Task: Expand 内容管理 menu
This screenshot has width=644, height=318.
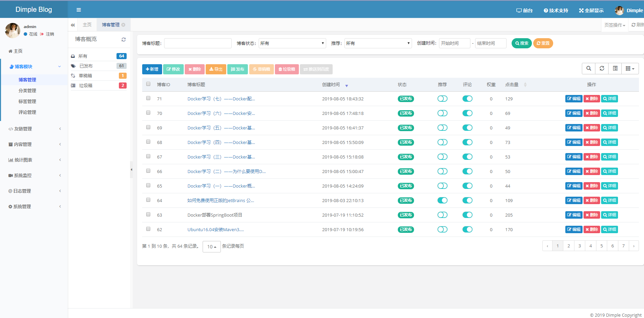Action: point(34,144)
